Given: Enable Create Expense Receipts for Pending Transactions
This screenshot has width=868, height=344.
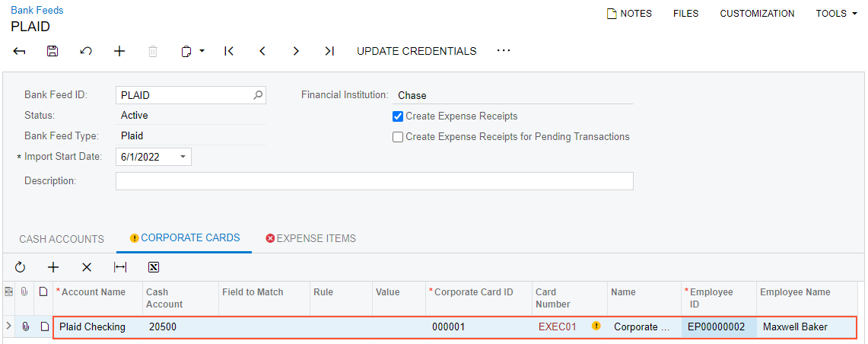Looking at the screenshot, I should 398,137.
